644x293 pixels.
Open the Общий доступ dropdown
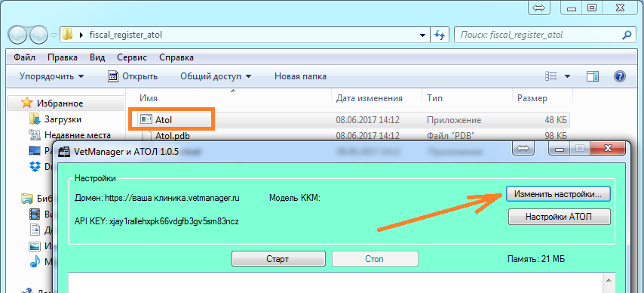216,76
